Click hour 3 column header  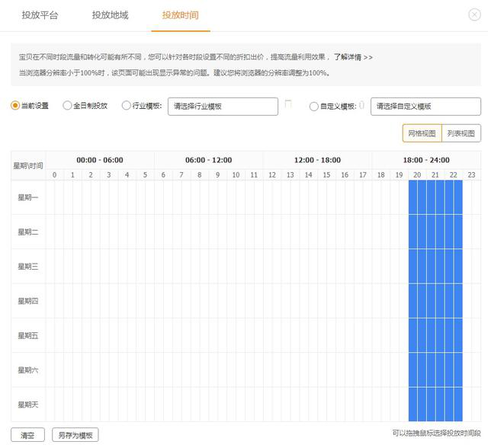tap(109, 174)
